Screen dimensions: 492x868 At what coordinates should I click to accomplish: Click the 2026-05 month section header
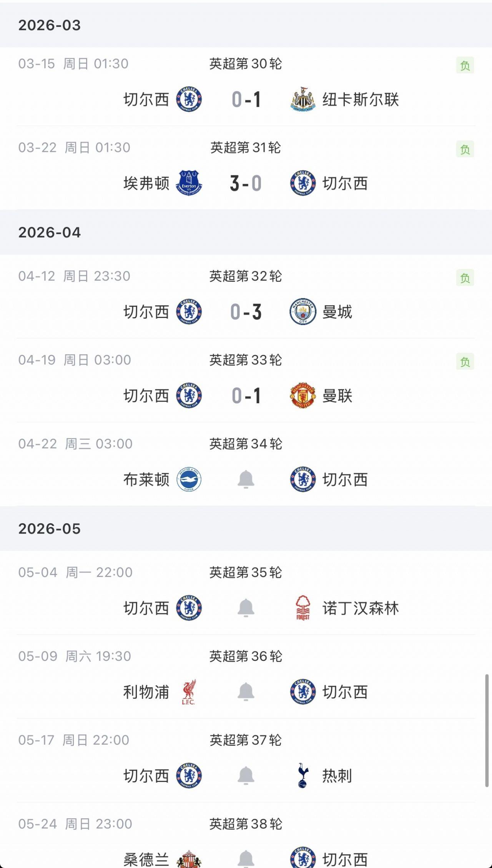pyautogui.click(x=50, y=529)
